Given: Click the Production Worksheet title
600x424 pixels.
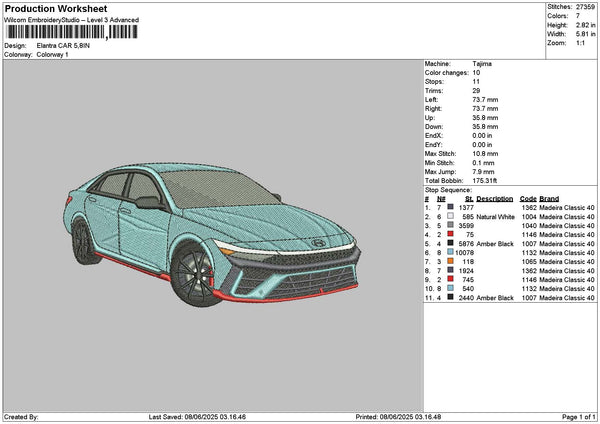Looking at the screenshot, I should 55,9.
